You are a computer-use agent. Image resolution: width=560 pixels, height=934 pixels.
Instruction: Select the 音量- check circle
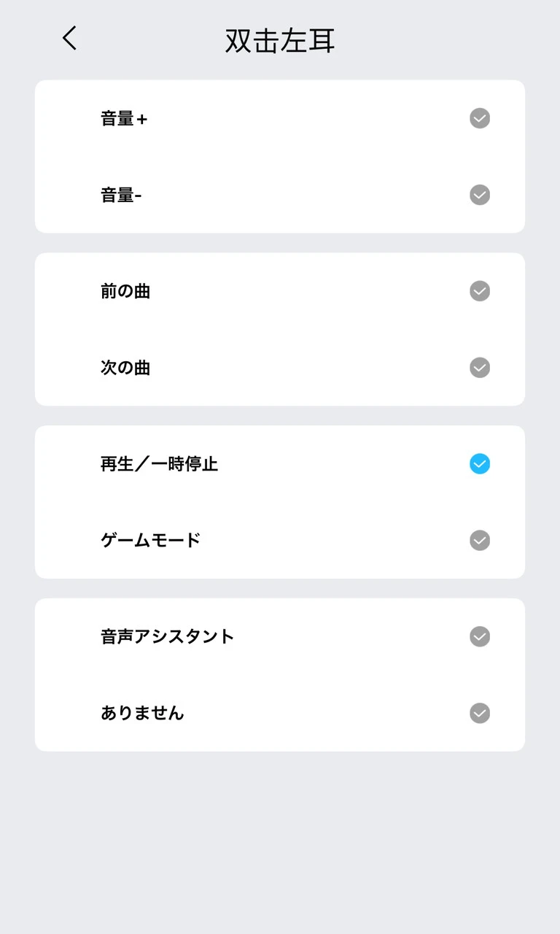point(480,195)
